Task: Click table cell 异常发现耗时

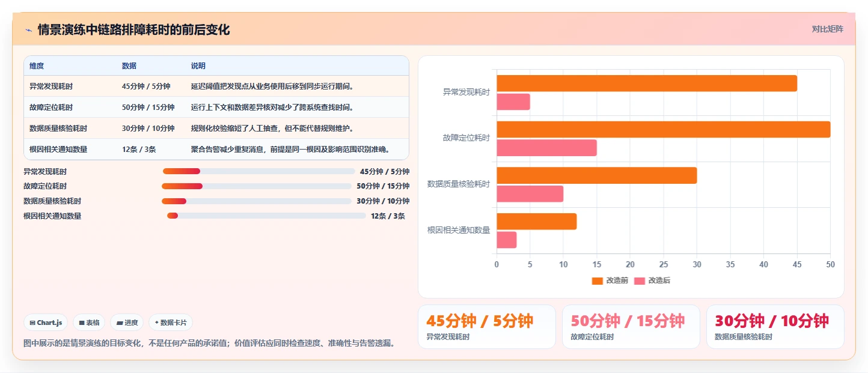Action: [51, 86]
